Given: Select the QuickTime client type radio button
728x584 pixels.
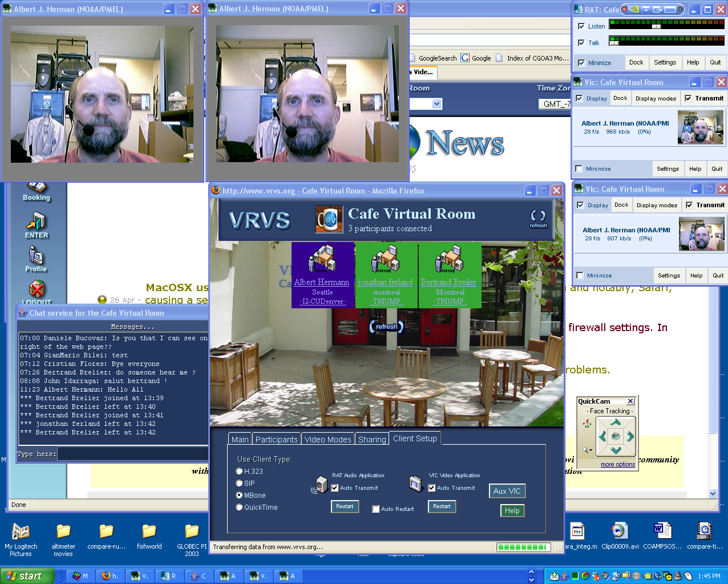Looking at the screenshot, I should click(240, 508).
